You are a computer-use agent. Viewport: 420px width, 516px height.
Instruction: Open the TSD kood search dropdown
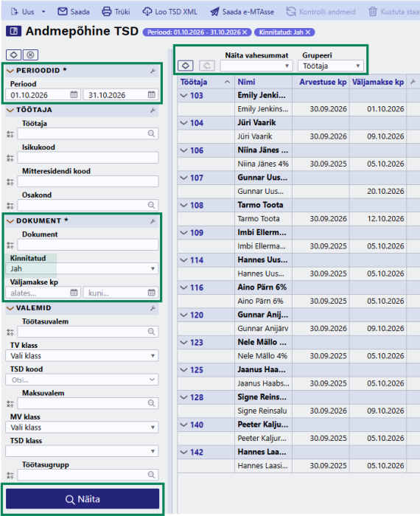(x=82, y=380)
